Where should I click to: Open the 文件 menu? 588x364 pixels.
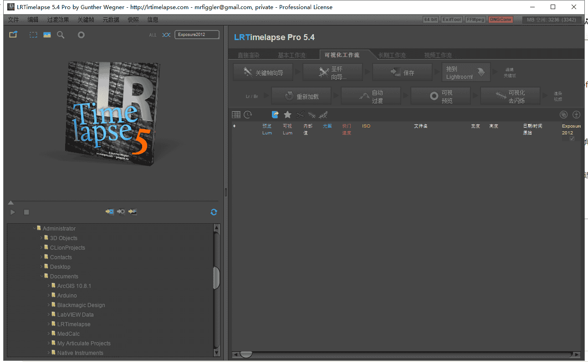14,20
